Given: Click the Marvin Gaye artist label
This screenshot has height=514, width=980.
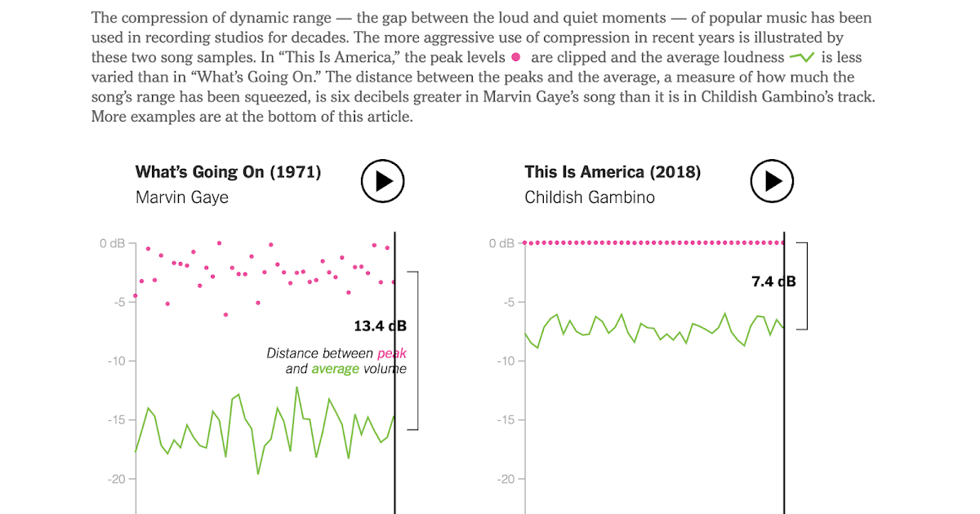Looking at the screenshot, I should click(x=181, y=197).
